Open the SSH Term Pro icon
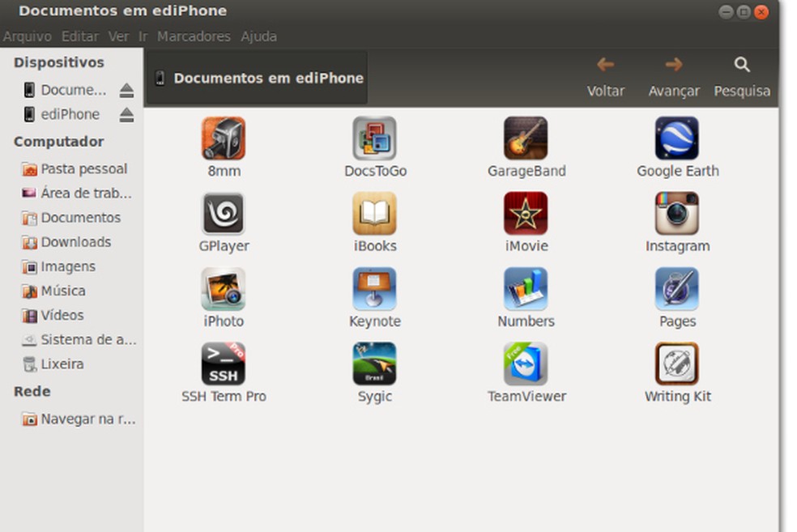The image size is (797, 532). point(224,364)
